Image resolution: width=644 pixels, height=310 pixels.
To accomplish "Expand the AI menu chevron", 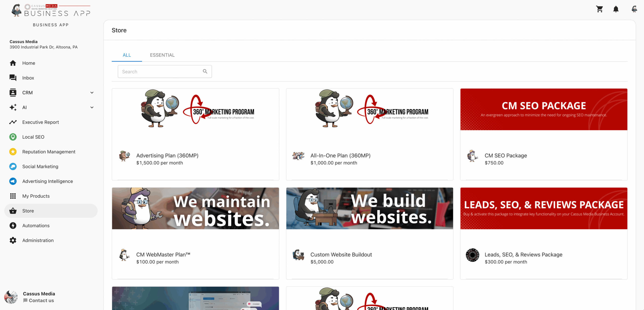I will pyautogui.click(x=92, y=107).
